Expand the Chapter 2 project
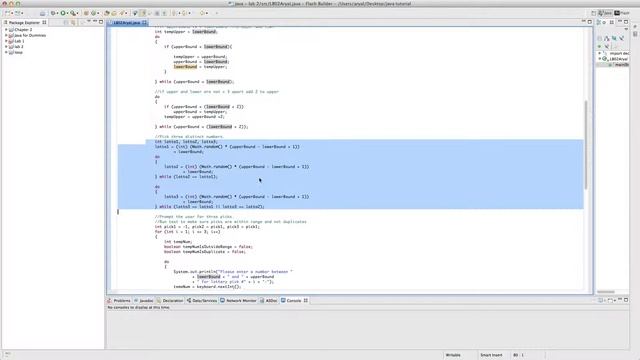Viewport: 640px width, 360px height. pos(6,29)
